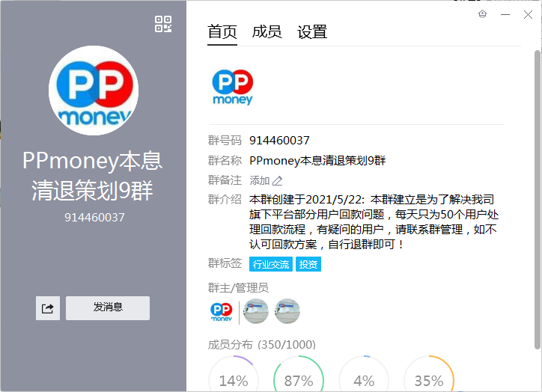The height and width of the screenshot is (392, 542).
Task: Open the first administrator avatar
Action: (x=256, y=311)
